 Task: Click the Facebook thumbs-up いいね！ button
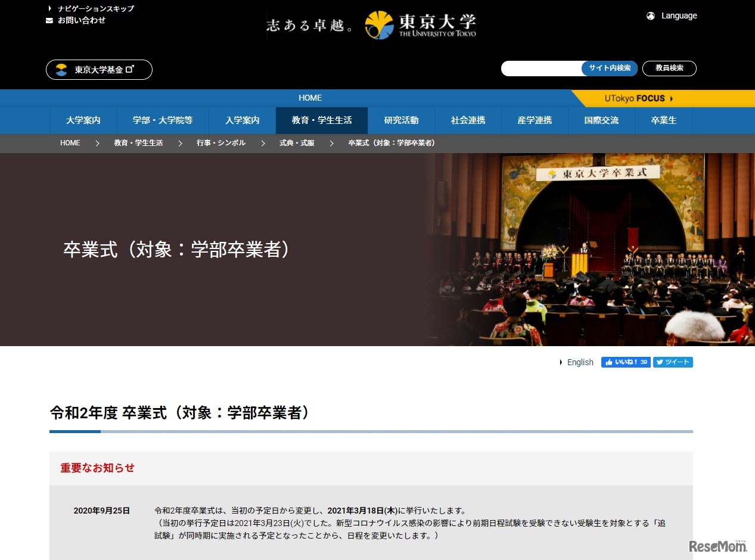(x=626, y=362)
